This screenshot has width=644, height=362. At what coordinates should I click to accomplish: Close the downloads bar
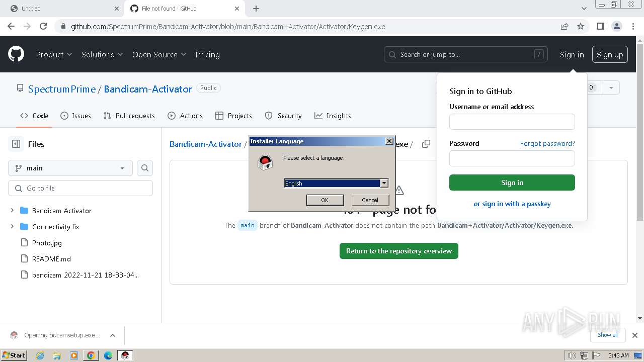point(635,335)
